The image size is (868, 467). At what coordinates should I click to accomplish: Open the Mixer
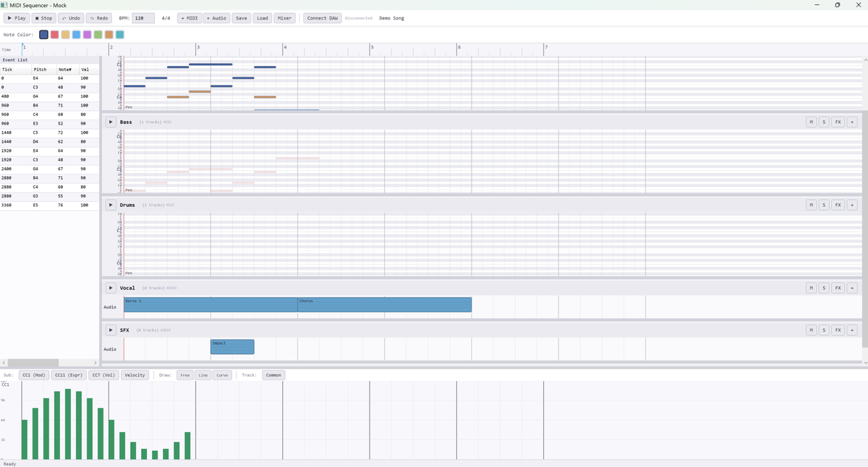point(284,18)
